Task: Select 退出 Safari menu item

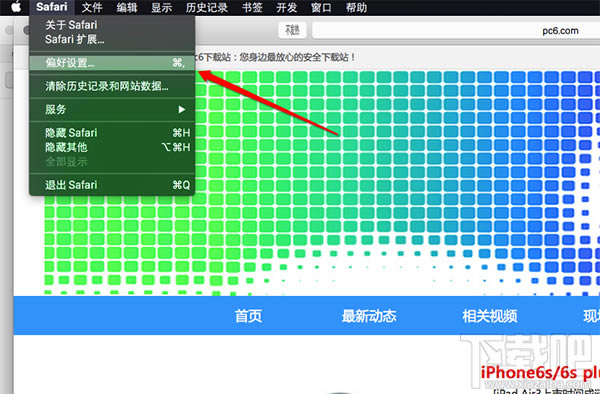Action: 112,185
